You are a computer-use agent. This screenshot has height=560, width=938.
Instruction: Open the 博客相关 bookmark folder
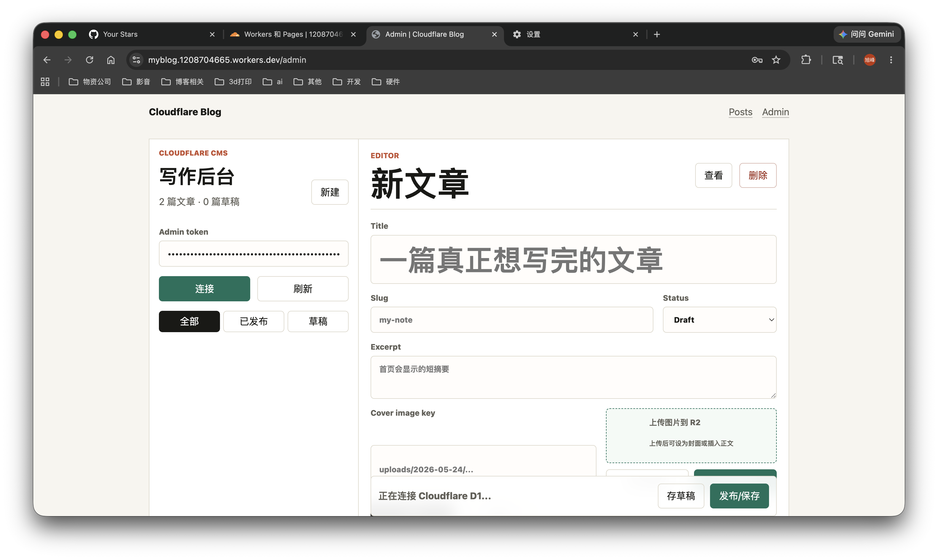[x=182, y=82]
